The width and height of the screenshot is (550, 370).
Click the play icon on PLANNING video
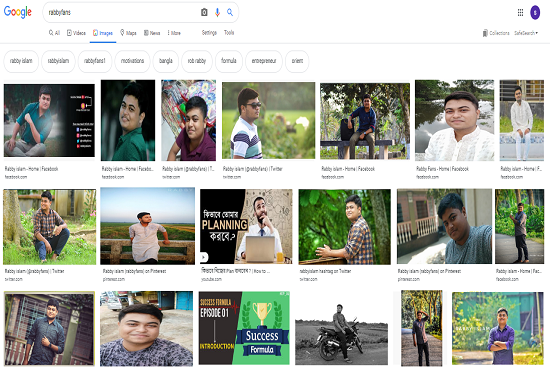click(x=204, y=257)
